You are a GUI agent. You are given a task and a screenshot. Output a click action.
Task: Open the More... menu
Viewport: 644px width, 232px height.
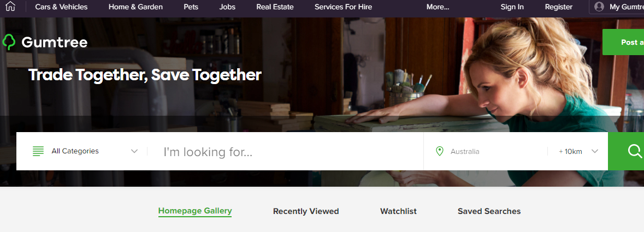click(x=438, y=7)
